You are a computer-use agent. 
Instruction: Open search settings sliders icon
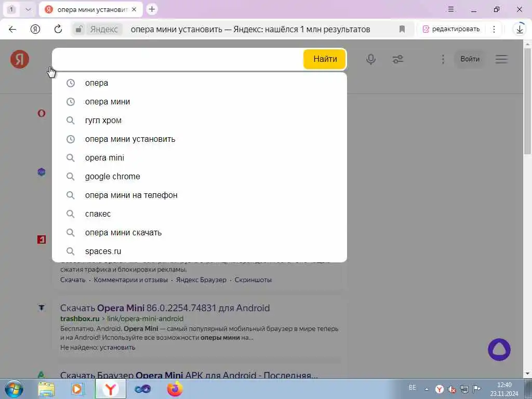pos(397,59)
